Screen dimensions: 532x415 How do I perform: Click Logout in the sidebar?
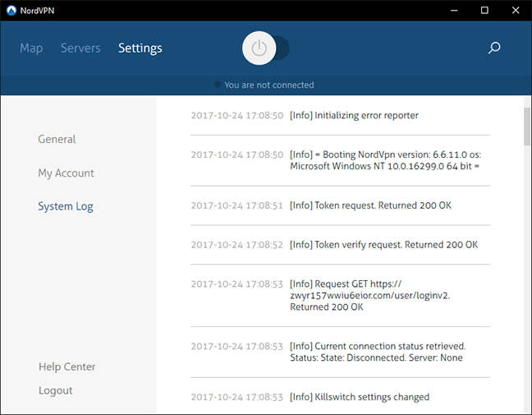tap(55, 390)
